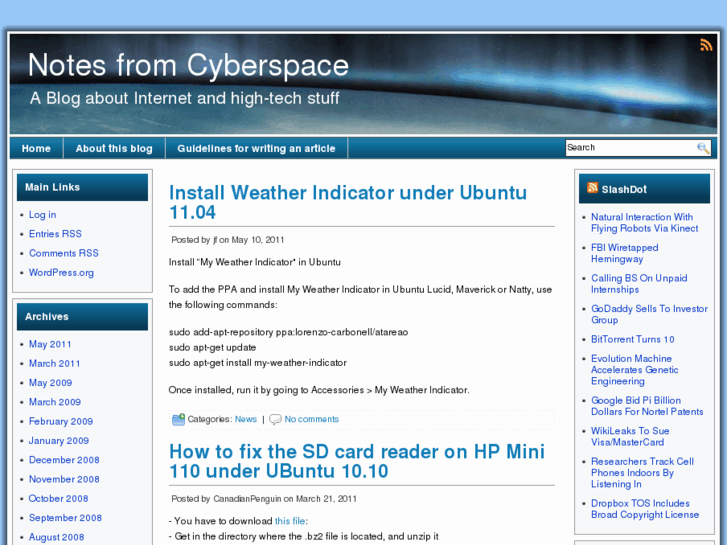Follow the 'this file' download link
Screen dimensions: 727x545
[290, 521]
